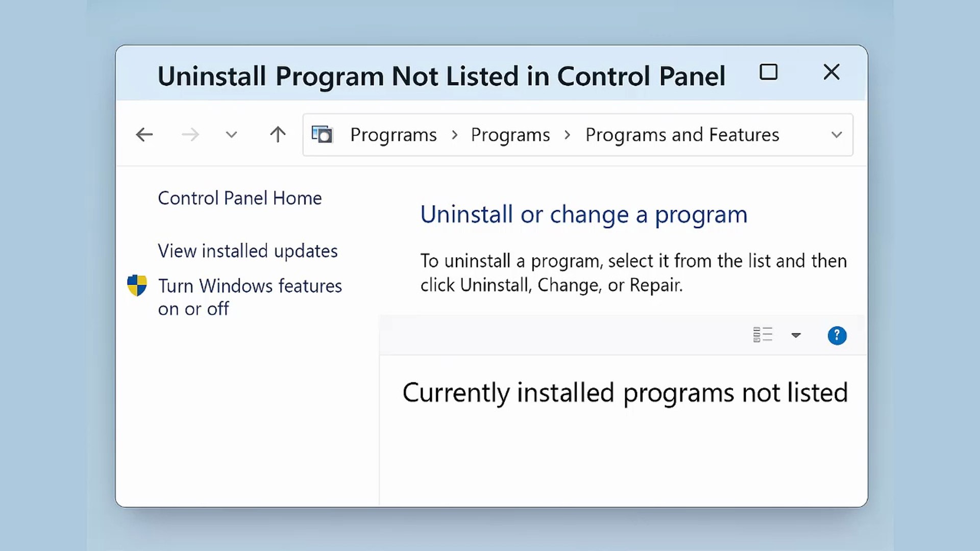
Task: Click the Control Panel icon in address bar
Action: pyautogui.click(x=322, y=135)
